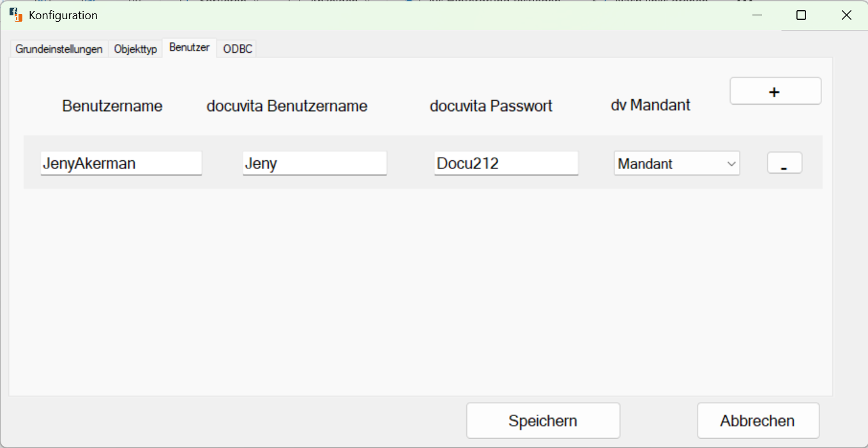Click the minus icon to remove JenyAkerman's row

[784, 163]
